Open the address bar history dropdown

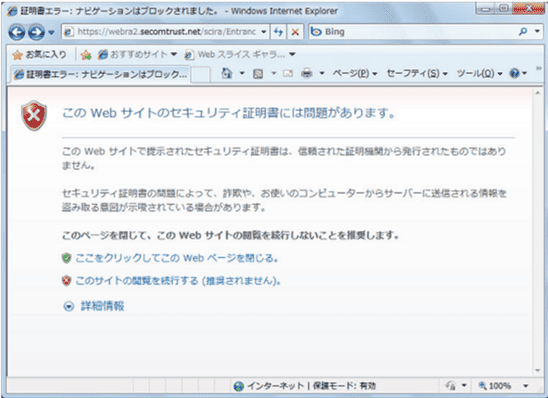point(264,32)
